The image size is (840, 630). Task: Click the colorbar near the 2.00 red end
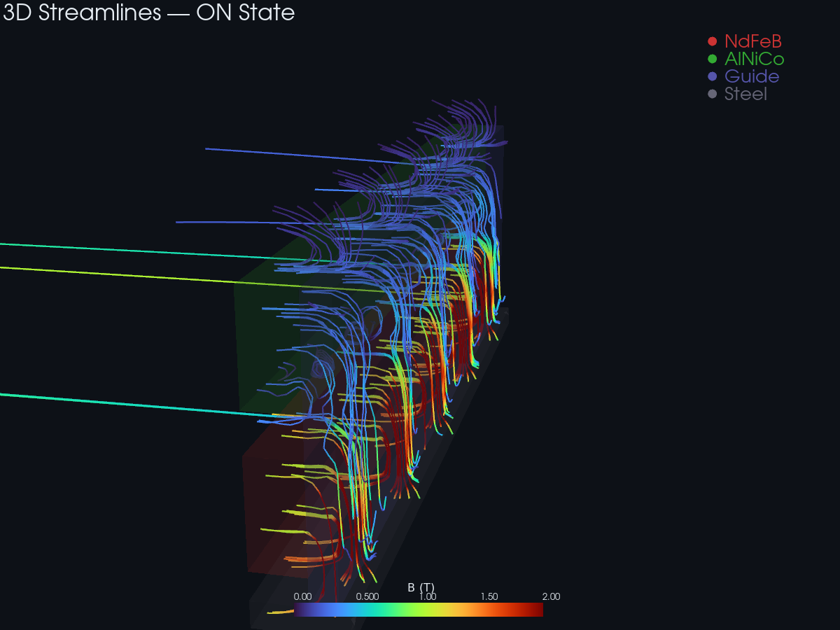[535, 610]
